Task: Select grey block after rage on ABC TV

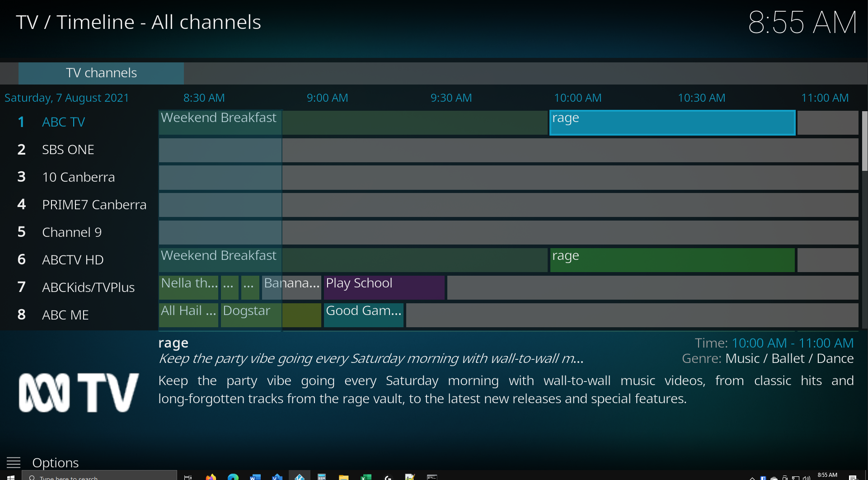Action: pyautogui.click(x=828, y=122)
